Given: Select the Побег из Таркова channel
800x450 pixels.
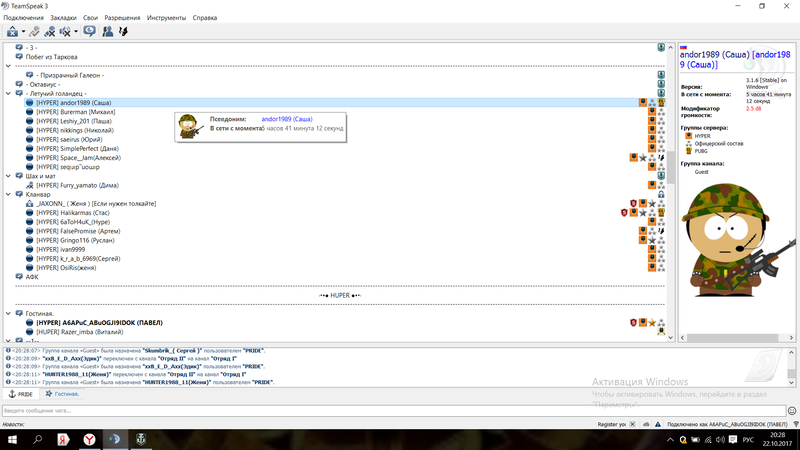Looking at the screenshot, I should point(52,57).
